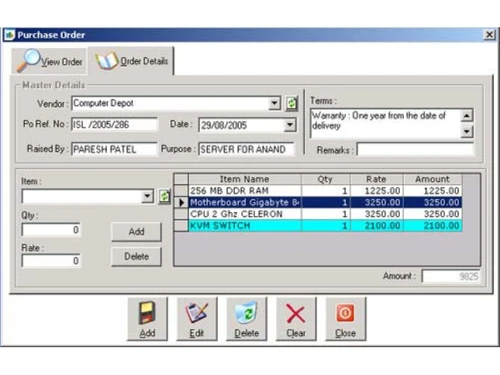Close the Purchase Order window
This screenshot has height=375, width=500.
[489, 35]
